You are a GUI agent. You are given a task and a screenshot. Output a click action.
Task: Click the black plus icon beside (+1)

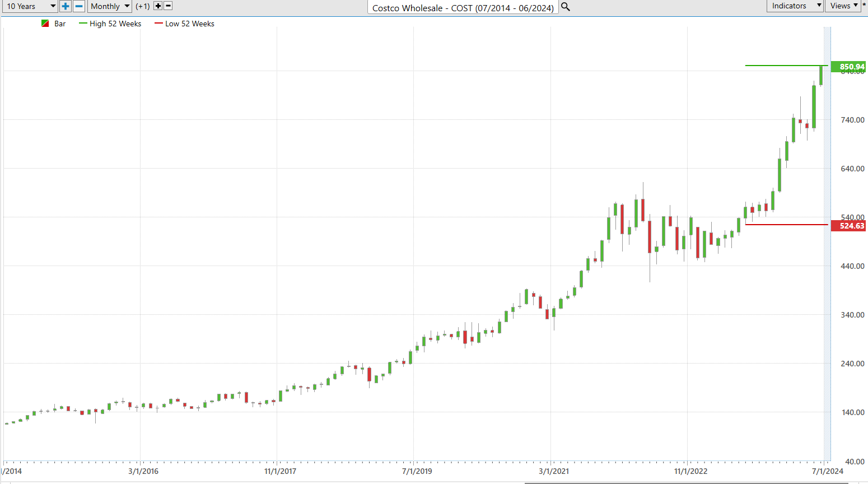(158, 6)
